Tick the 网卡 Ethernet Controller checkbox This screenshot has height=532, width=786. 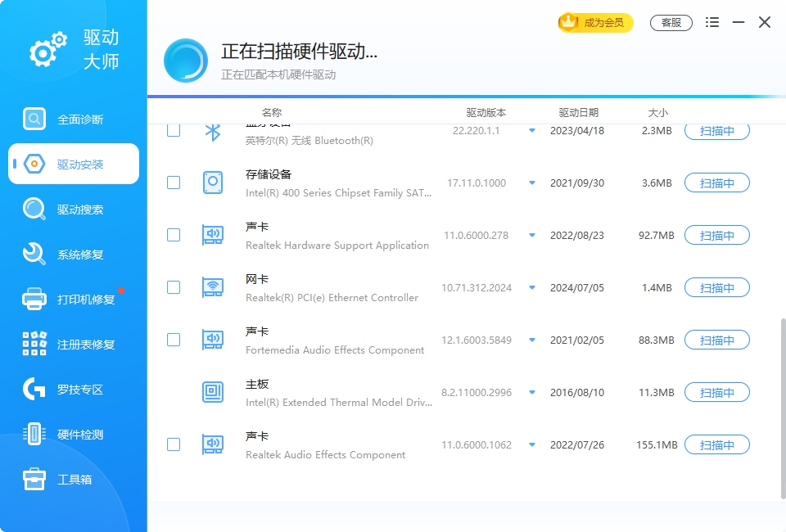[x=174, y=287]
